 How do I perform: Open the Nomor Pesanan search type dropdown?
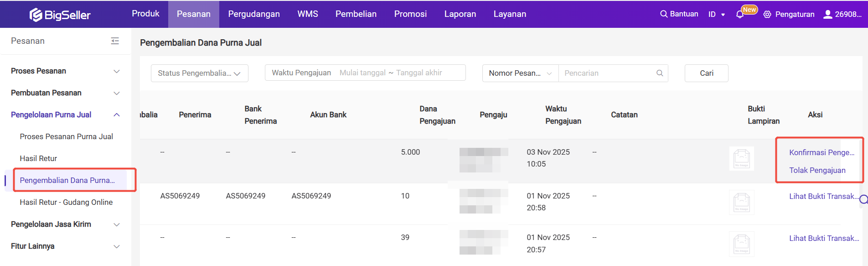pyautogui.click(x=520, y=73)
